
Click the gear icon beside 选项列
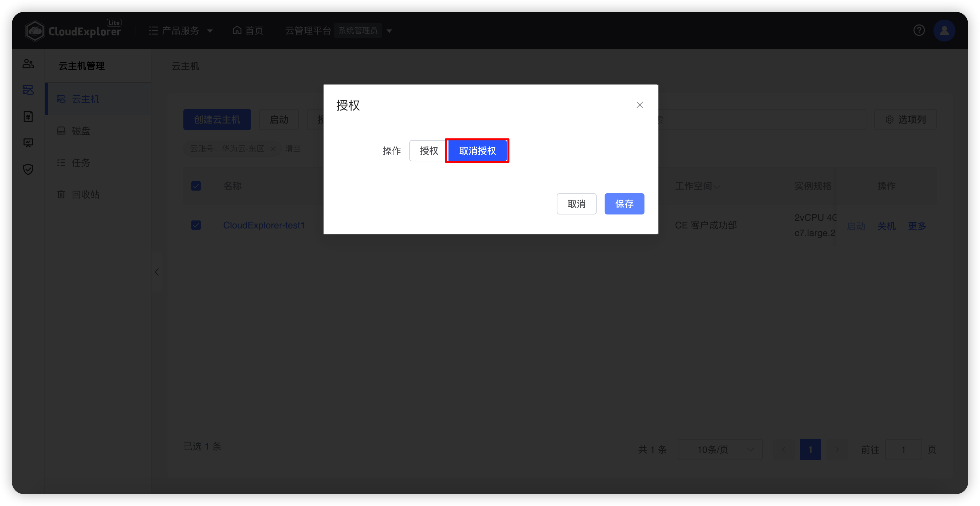click(x=889, y=120)
